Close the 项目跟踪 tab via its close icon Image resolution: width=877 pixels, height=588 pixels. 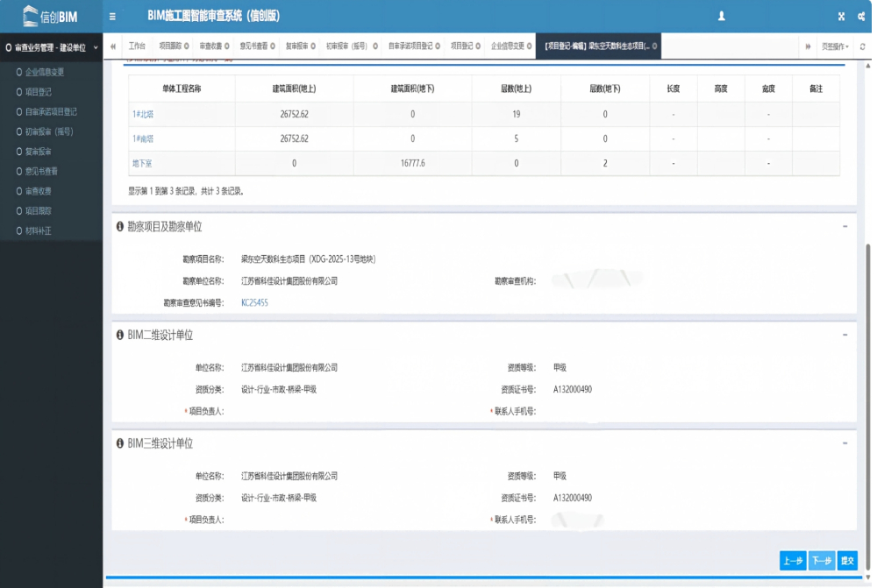(186, 46)
